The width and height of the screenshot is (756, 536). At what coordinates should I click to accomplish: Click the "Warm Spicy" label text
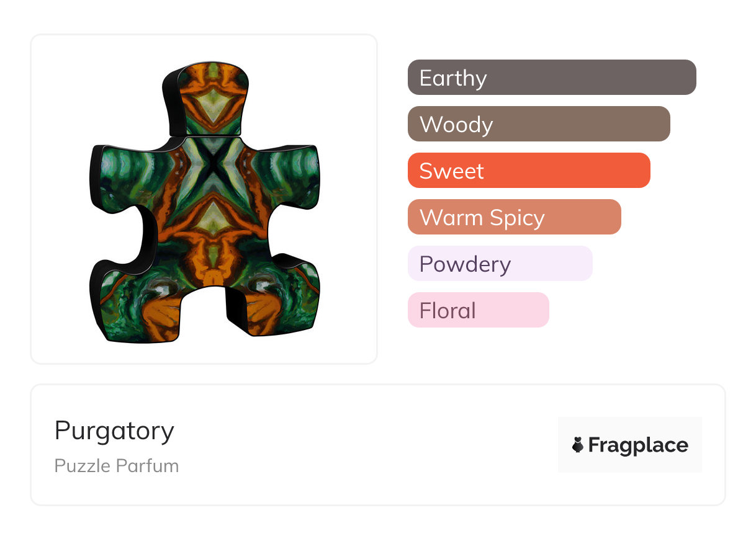click(482, 217)
